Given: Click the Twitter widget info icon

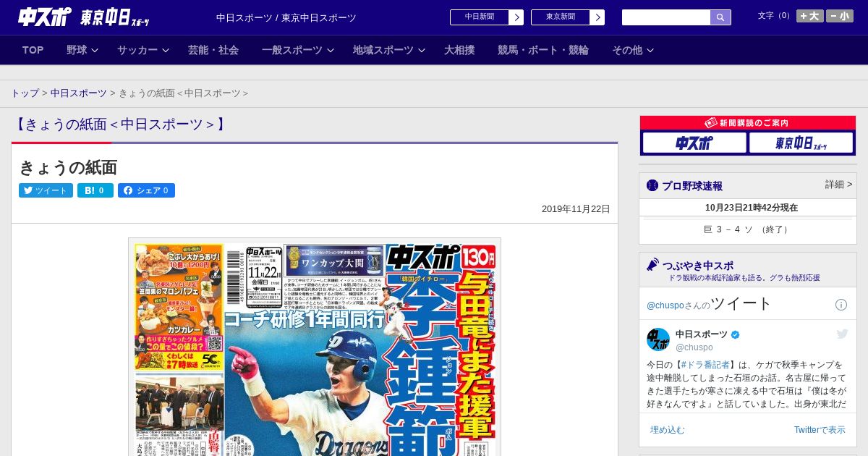Looking at the screenshot, I should point(841,305).
